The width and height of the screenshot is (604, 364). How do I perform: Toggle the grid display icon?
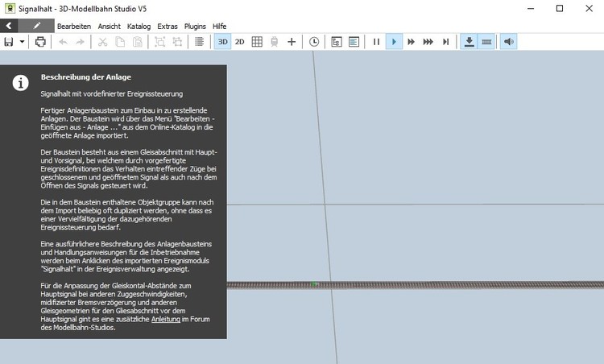point(257,42)
